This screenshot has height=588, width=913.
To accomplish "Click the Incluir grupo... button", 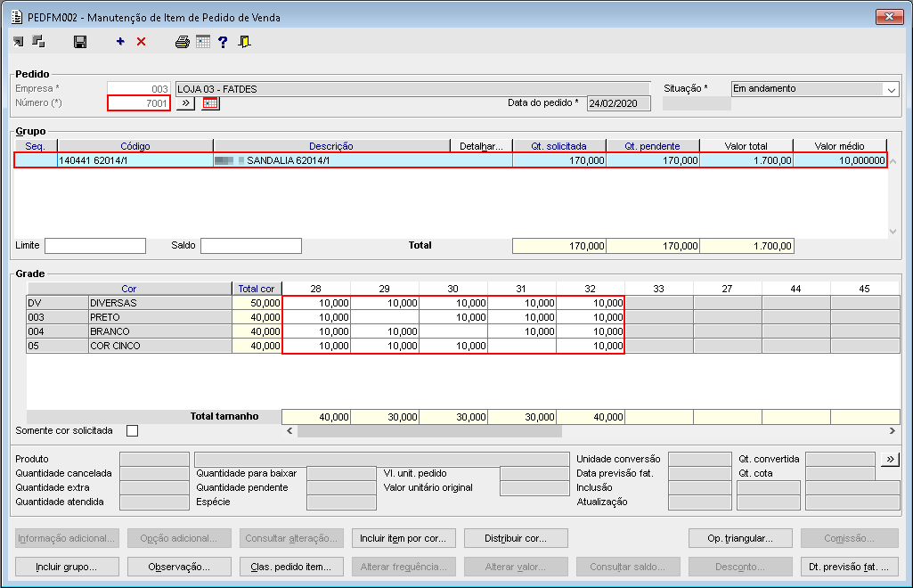I will click(67, 567).
